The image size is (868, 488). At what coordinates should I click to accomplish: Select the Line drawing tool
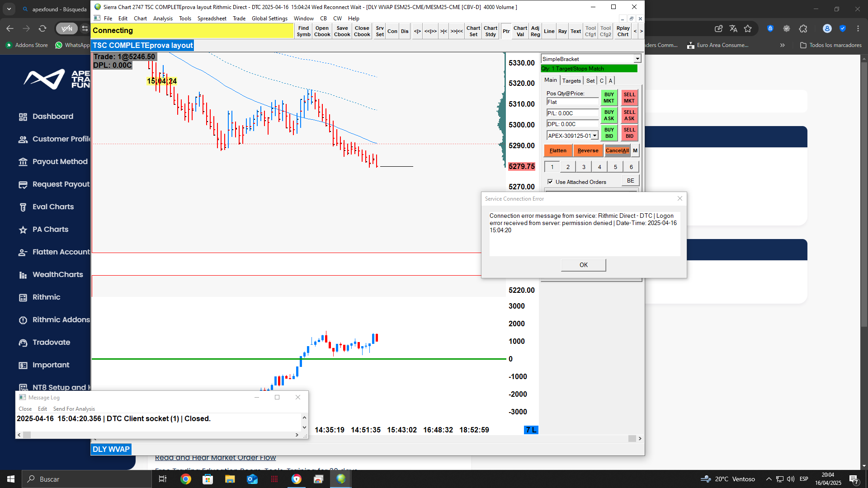point(549,31)
